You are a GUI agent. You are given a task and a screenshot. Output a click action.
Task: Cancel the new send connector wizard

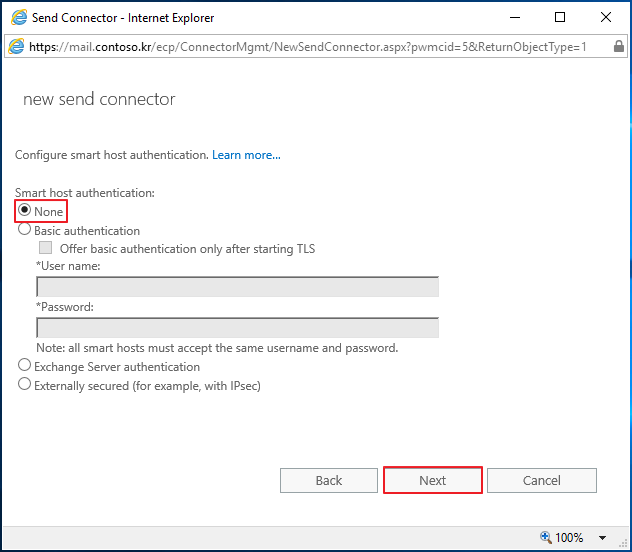[x=542, y=480]
